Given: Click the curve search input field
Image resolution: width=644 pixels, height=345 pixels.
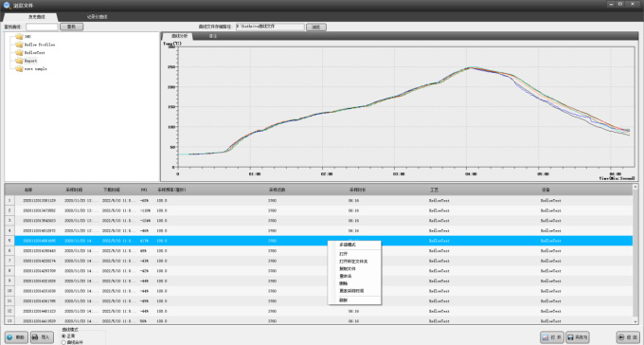Looking at the screenshot, I should point(42,27).
